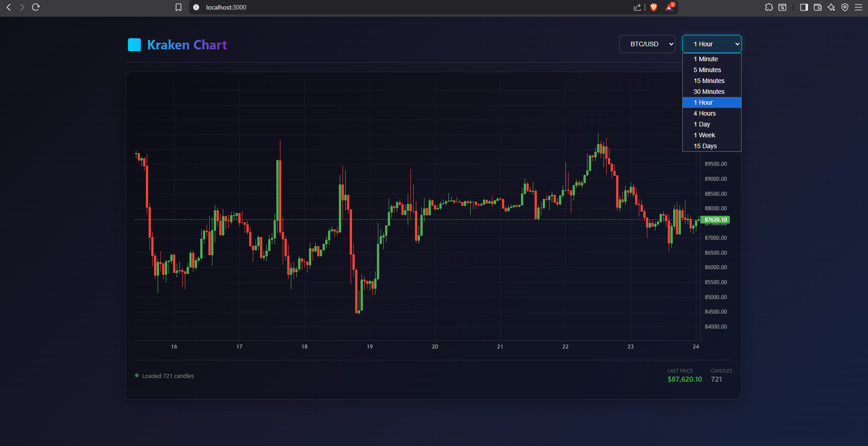The height and width of the screenshot is (446, 868).
Task: Click the 86500.00 price axis label
Action: (716, 253)
